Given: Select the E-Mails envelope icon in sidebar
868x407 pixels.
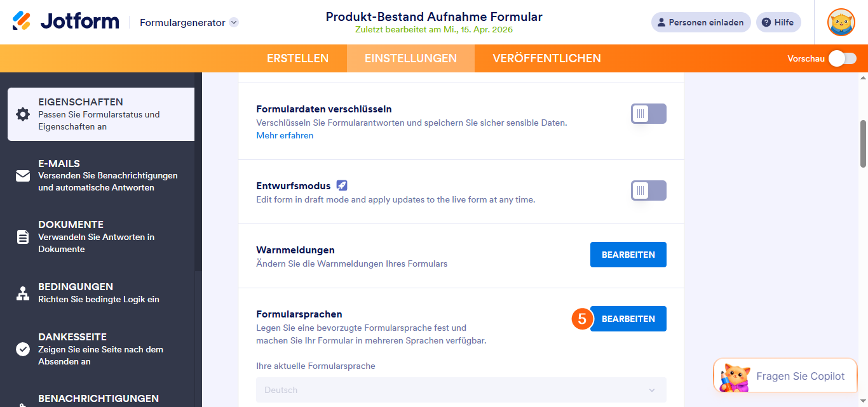Looking at the screenshot, I should click(23, 175).
